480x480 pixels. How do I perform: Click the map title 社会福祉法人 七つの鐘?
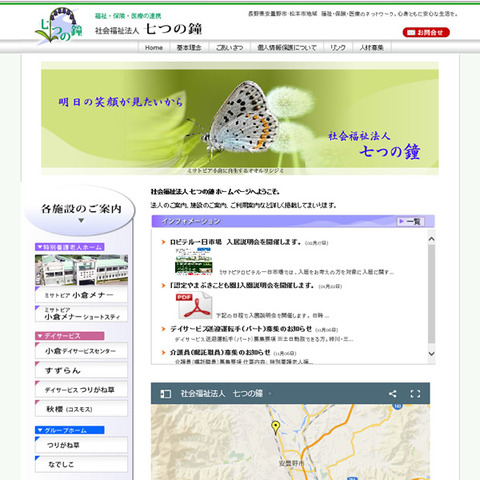(222, 394)
